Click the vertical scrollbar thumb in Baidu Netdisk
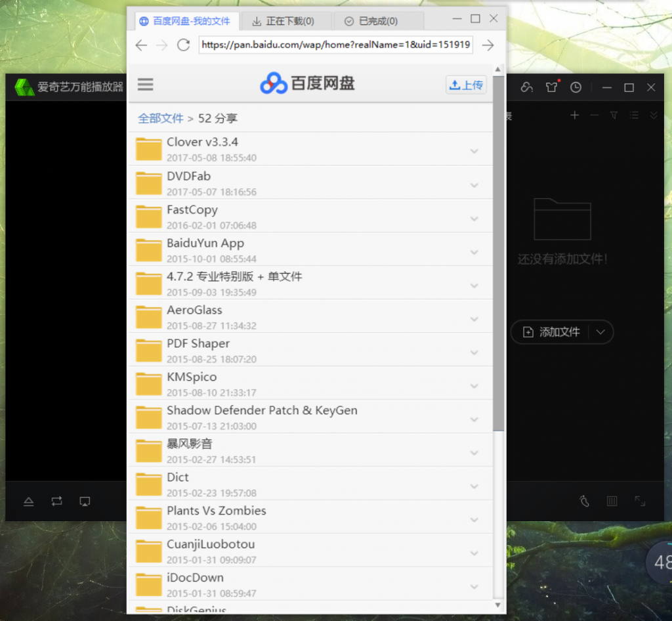 pyautogui.click(x=498, y=253)
